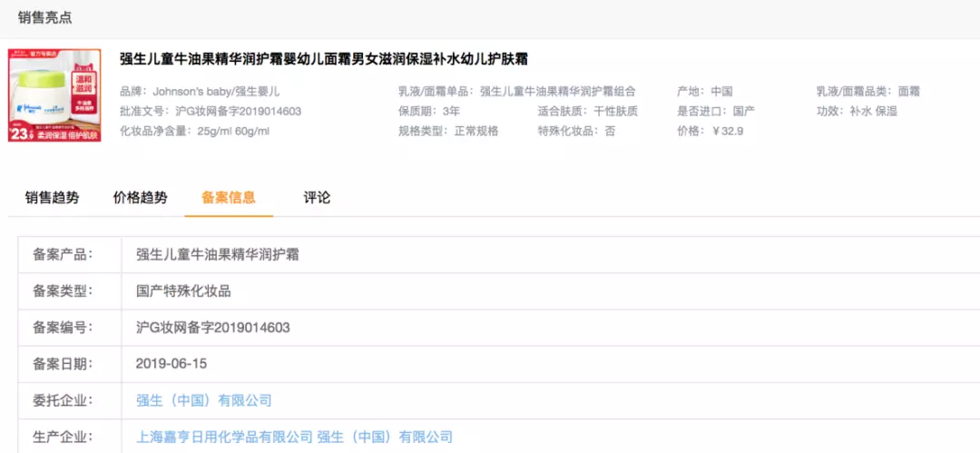The height and width of the screenshot is (453, 980).
Task: Select the 备案信息 tab
Action: [229, 198]
